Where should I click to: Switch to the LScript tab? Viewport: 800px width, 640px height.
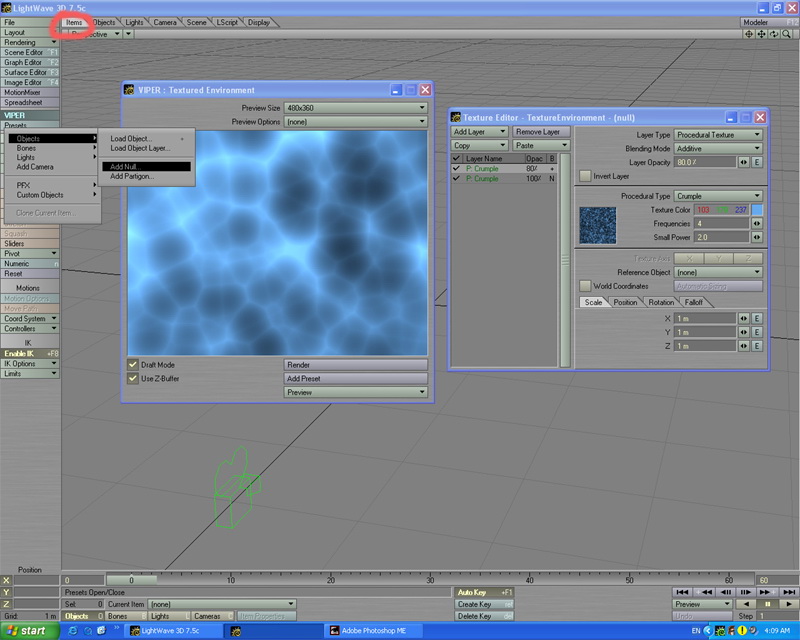(227, 22)
